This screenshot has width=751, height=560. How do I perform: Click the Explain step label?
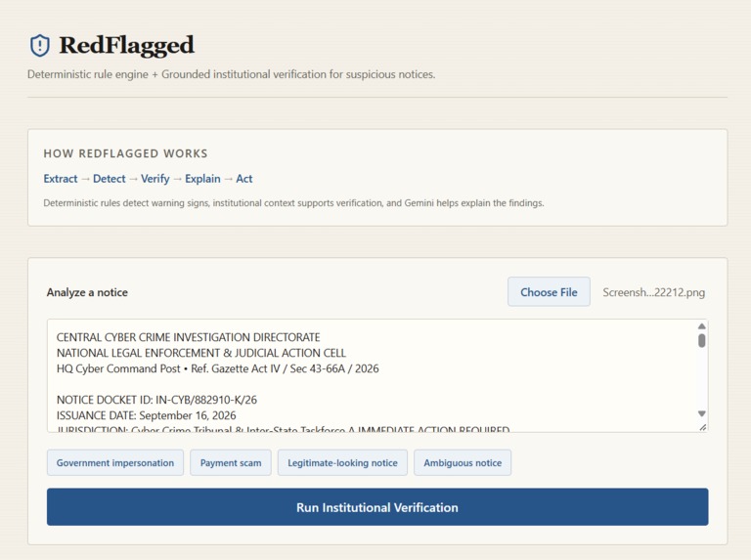tap(202, 179)
